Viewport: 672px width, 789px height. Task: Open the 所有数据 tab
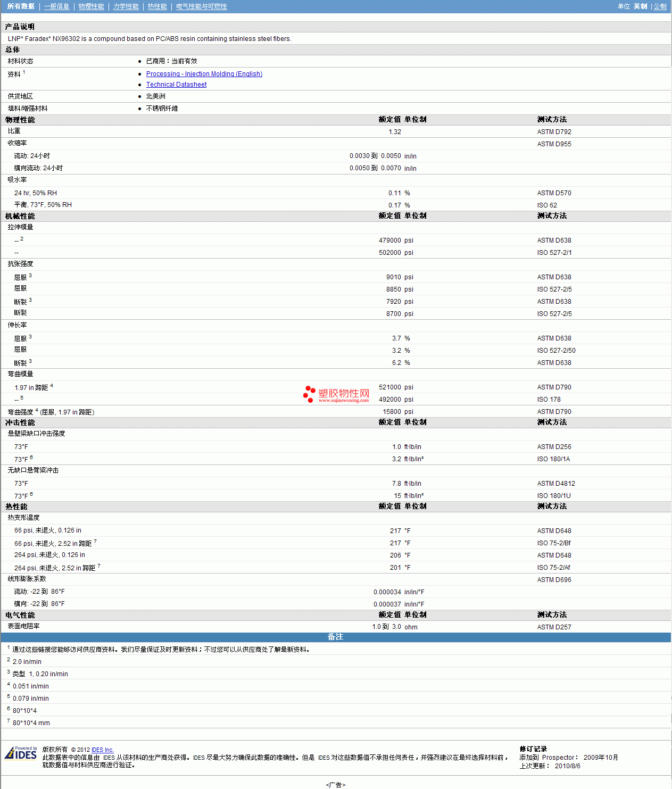[x=21, y=6]
